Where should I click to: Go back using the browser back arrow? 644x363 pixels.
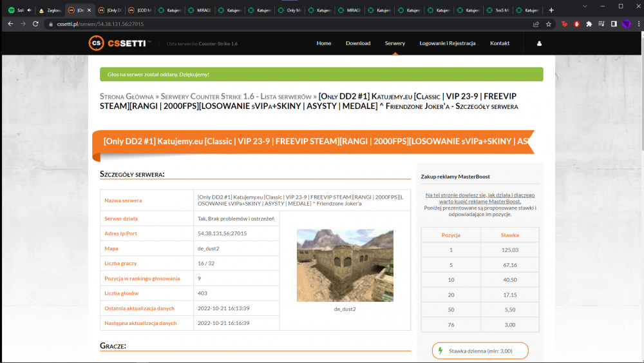point(11,24)
